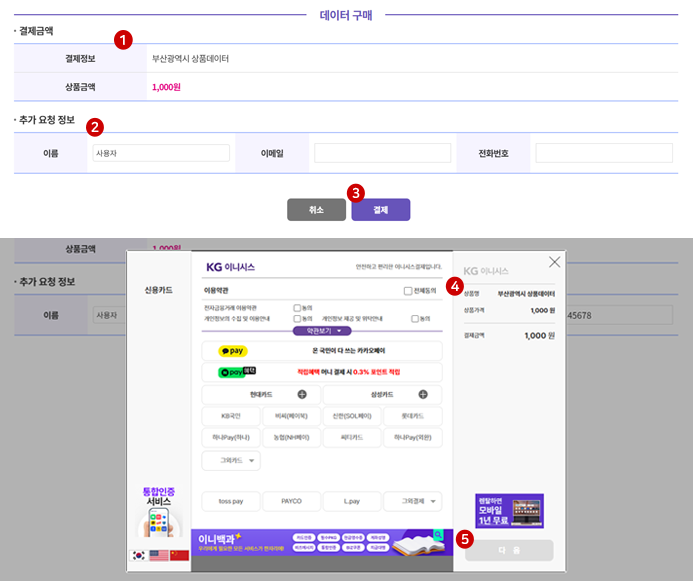Agree to 개인정보의 수집 및 이용안내 checkbox
The height and width of the screenshot is (581, 693).
point(297,319)
